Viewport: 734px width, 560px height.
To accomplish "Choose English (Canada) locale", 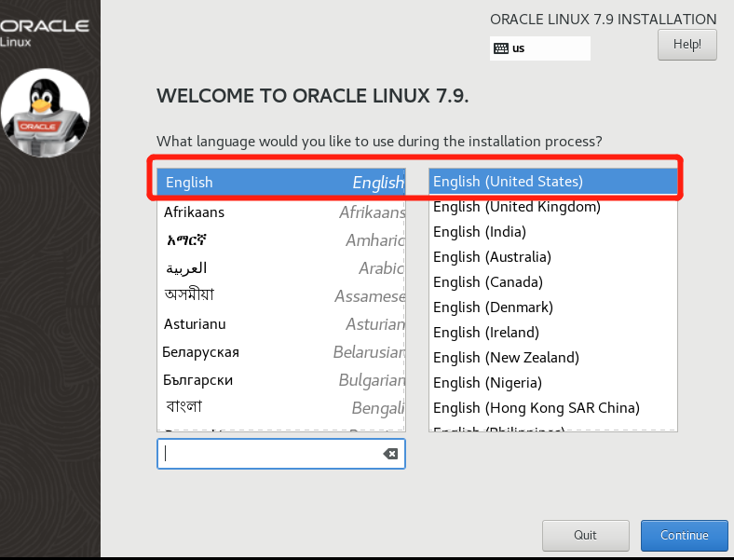I will [553, 282].
